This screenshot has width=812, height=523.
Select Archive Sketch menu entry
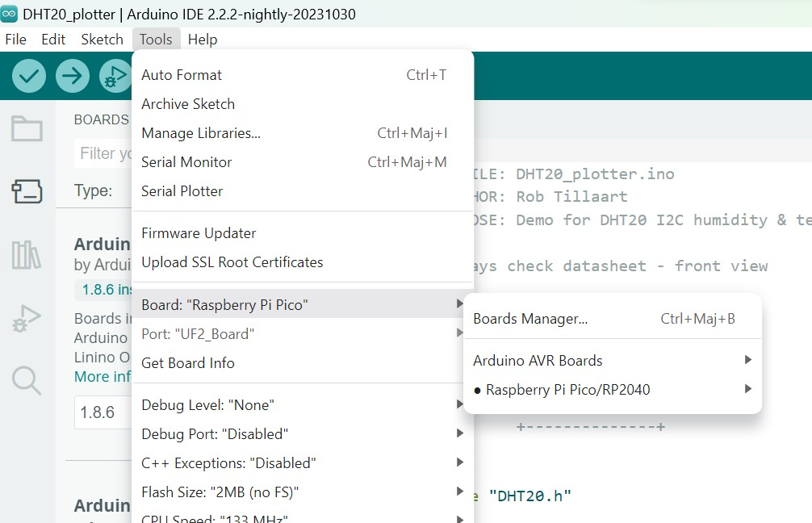(303, 104)
